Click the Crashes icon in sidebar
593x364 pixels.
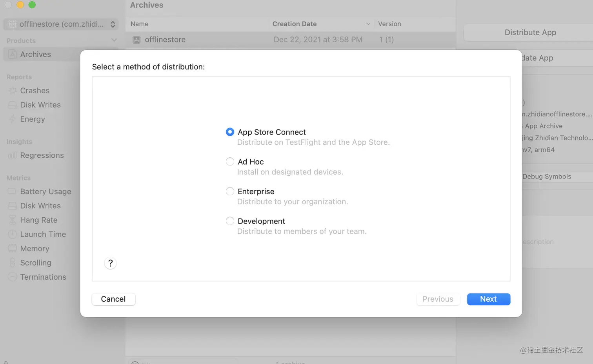(x=13, y=91)
